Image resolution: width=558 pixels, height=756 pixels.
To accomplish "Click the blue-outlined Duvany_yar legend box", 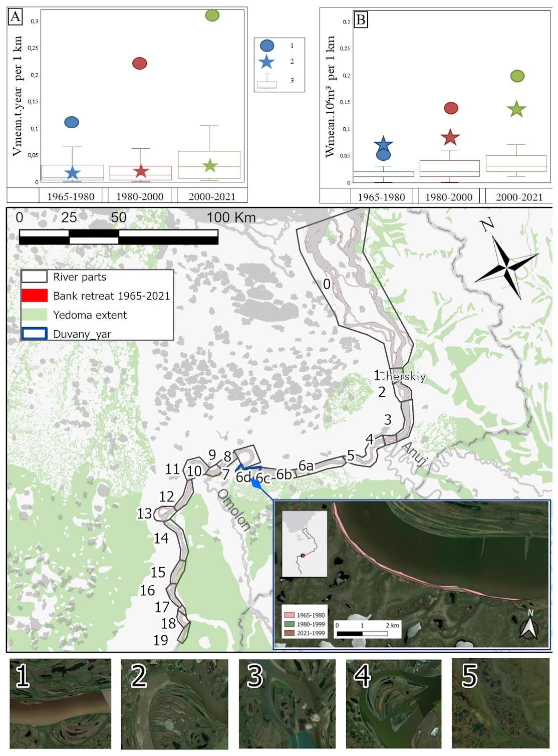I will (x=34, y=334).
